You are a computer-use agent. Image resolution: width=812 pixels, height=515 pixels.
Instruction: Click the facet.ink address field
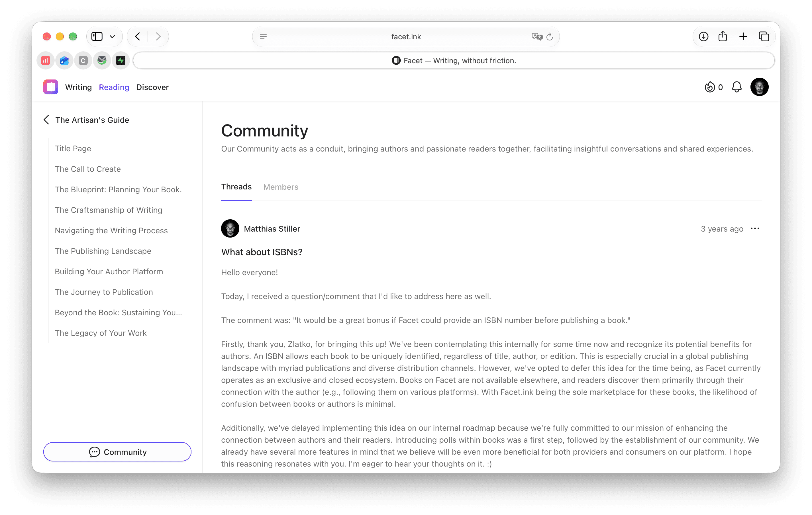406,36
